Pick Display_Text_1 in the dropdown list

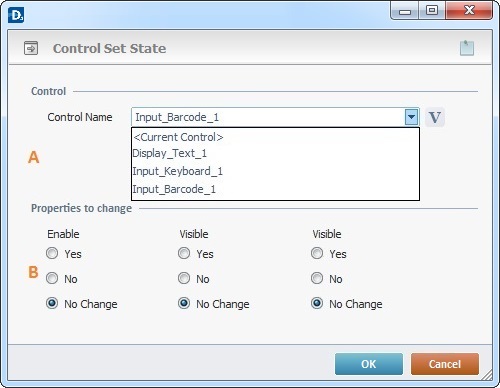pyautogui.click(x=275, y=153)
